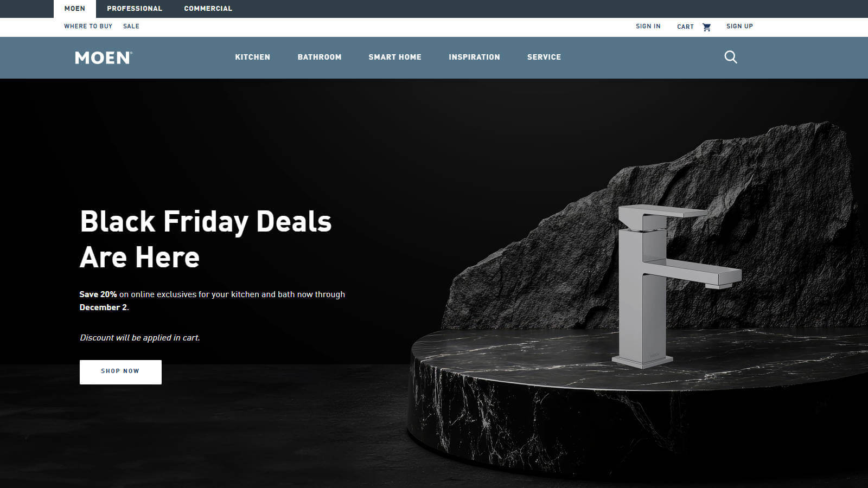
Task: Click the Sign In link
Action: click(648, 26)
